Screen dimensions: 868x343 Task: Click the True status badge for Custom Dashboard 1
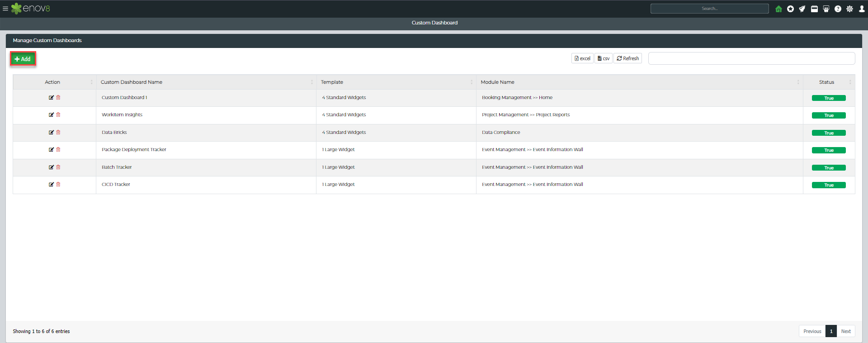coord(829,98)
